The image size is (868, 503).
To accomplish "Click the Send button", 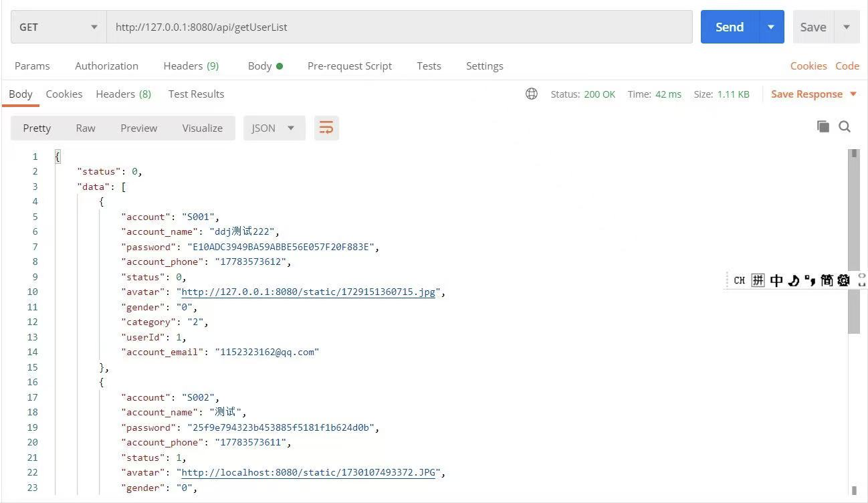I will [730, 27].
